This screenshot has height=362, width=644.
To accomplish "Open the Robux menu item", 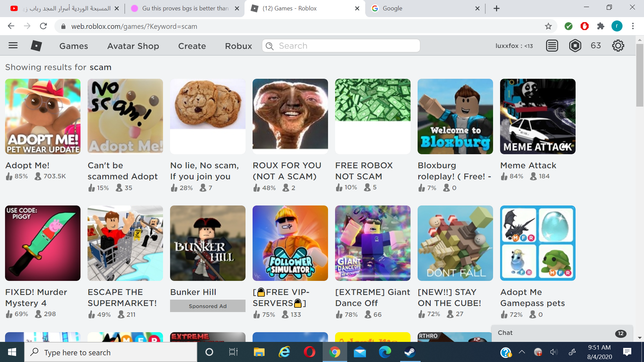I will click(238, 46).
